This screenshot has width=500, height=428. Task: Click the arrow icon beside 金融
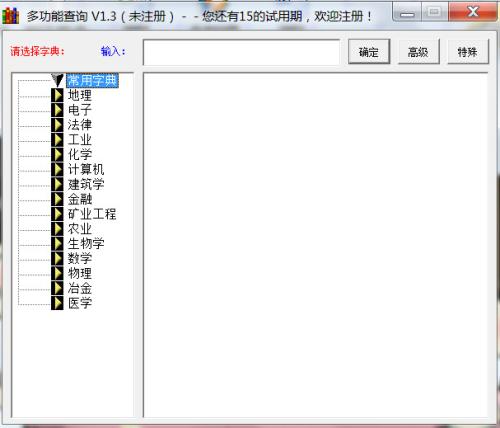57,199
